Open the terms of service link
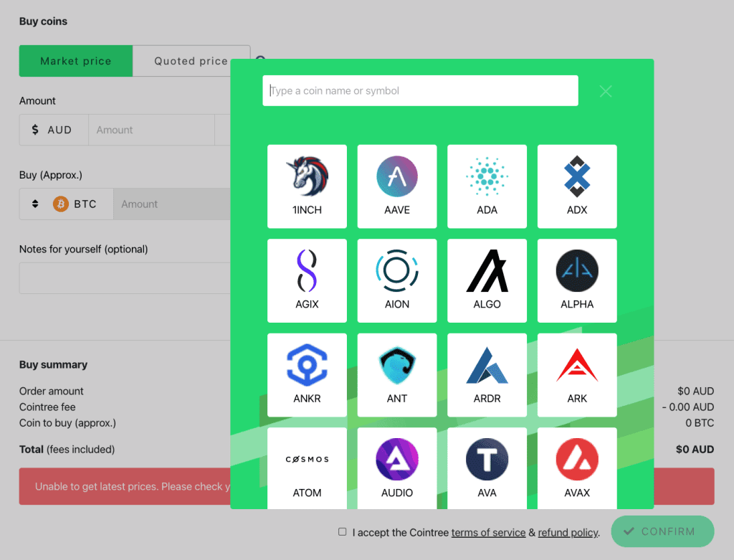Image resolution: width=734 pixels, height=560 pixels. point(488,533)
